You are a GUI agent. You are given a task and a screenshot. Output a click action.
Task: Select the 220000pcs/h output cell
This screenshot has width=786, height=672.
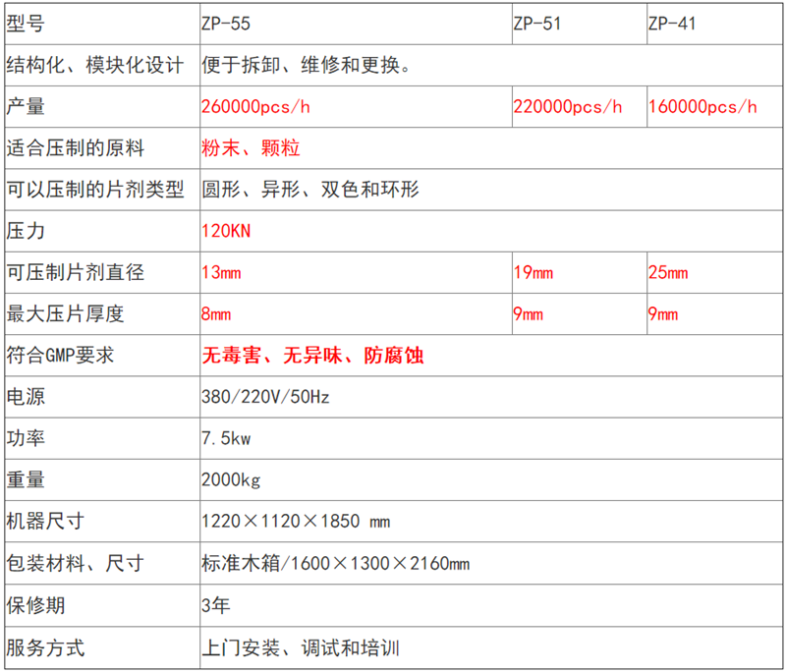click(567, 107)
